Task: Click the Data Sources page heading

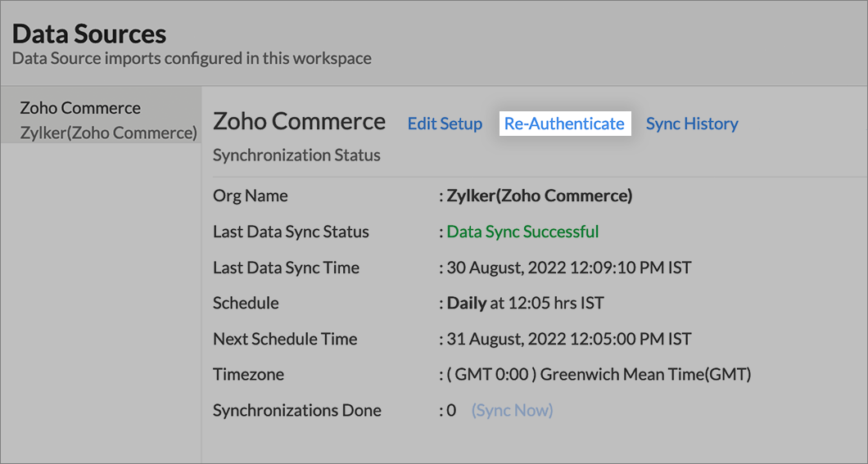Action: [89, 34]
